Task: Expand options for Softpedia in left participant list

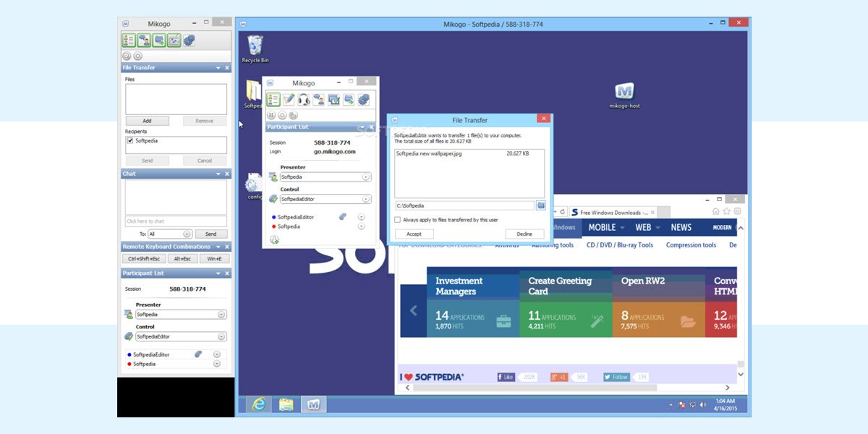Action: tap(216, 364)
